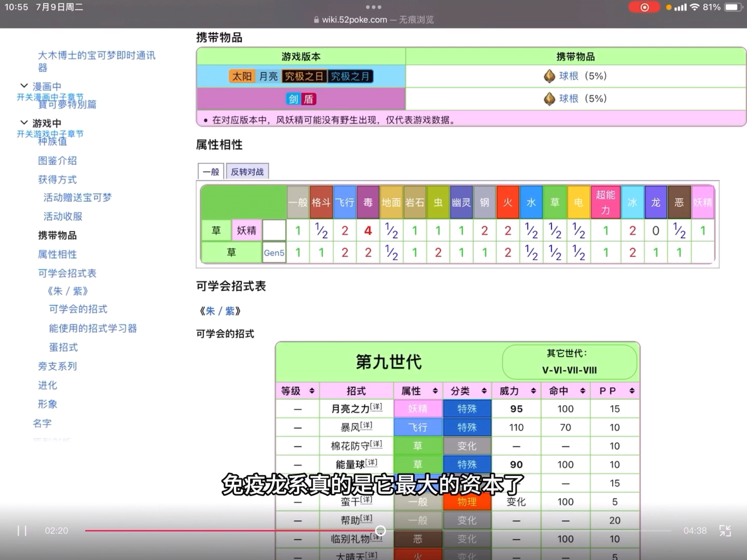Open the 帮助 move link
Screen dimensions: 747x560
350,520
